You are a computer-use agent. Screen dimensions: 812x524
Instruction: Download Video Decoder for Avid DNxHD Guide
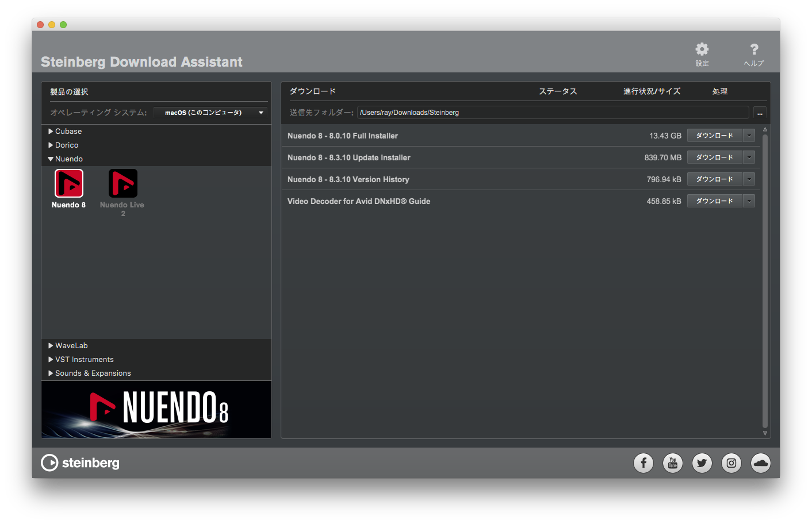[715, 201]
